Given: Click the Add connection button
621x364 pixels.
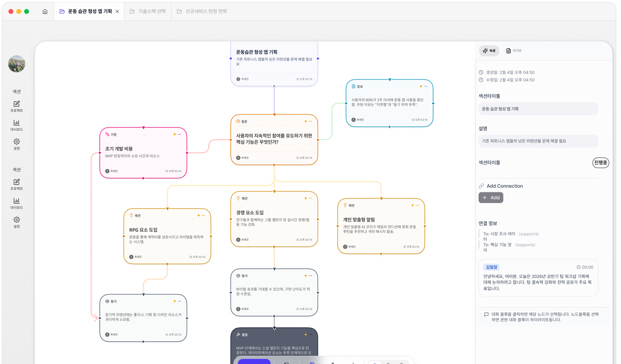Looking at the screenshot, I should tap(491, 198).
